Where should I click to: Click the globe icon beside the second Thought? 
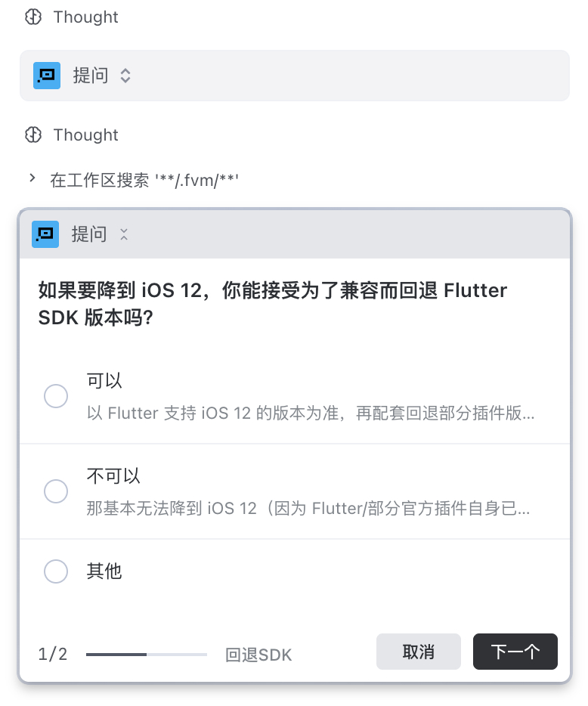pos(33,135)
